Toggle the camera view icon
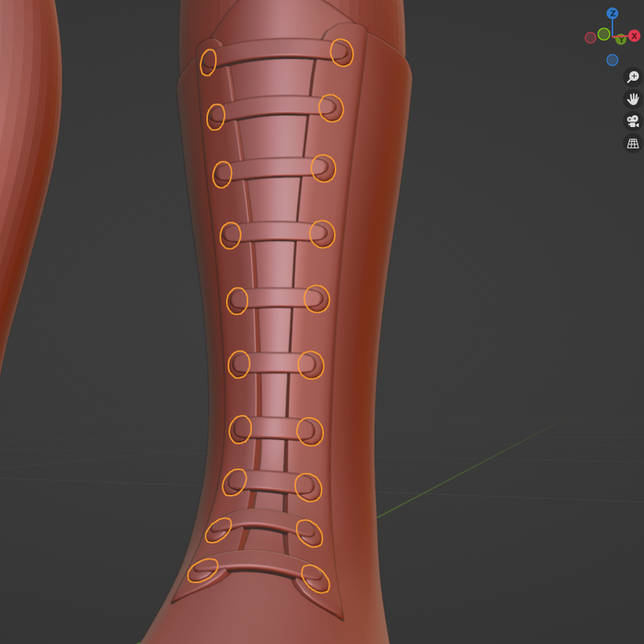Image resolution: width=644 pixels, height=644 pixels. pyautogui.click(x=632, y=121)
